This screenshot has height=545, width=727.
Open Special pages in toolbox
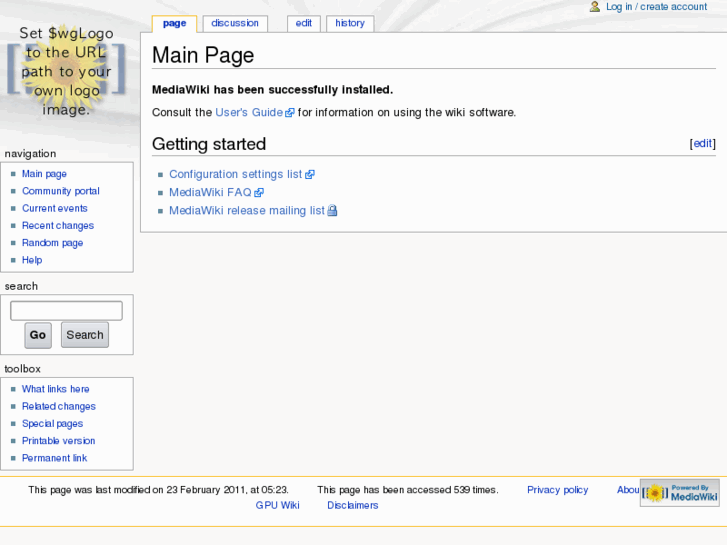click(x=52, y=423)
